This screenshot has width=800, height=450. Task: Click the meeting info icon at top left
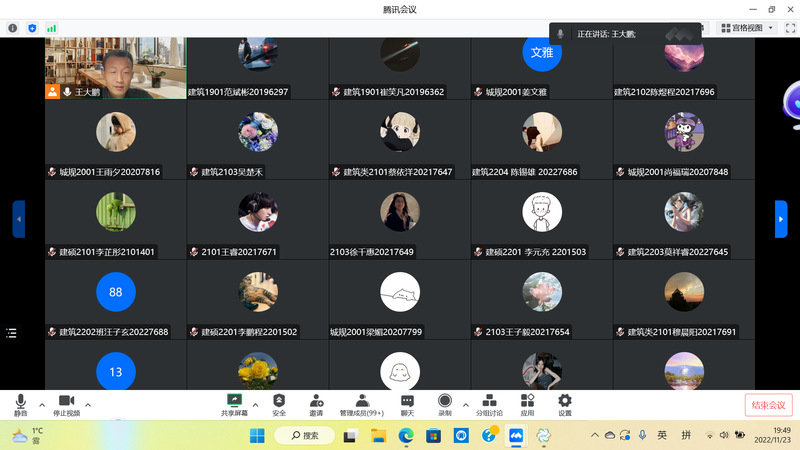pos(13,28)
